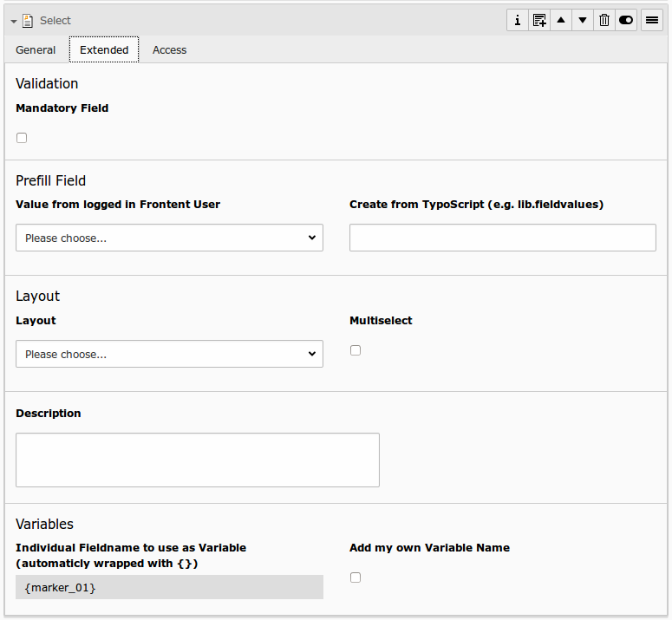
Task: Collapse the Select record using arrow
Action: pyautogui.click(x=14, y=21)
